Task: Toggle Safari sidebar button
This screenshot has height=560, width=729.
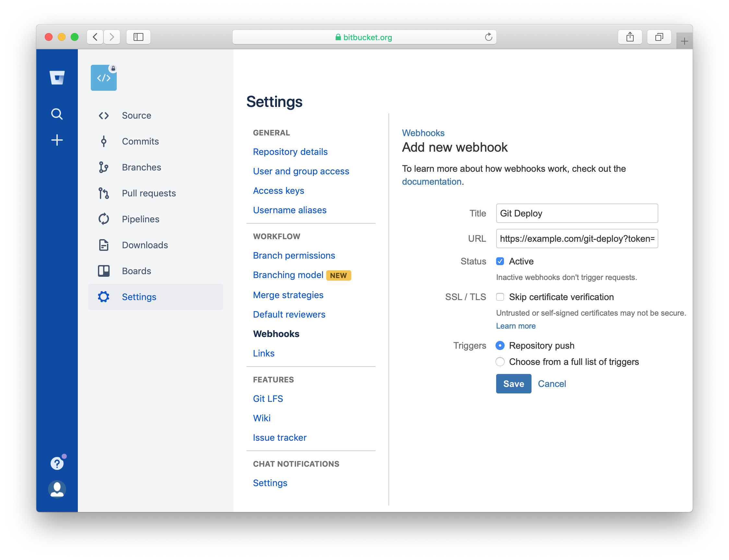Action: pyautogui.click(x=138, y=37)
